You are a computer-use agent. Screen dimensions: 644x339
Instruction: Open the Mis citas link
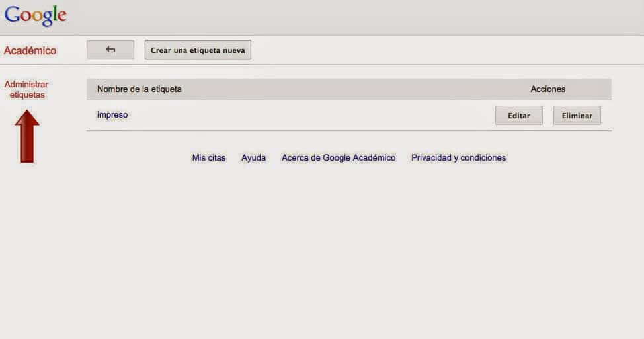click(209, 157)
